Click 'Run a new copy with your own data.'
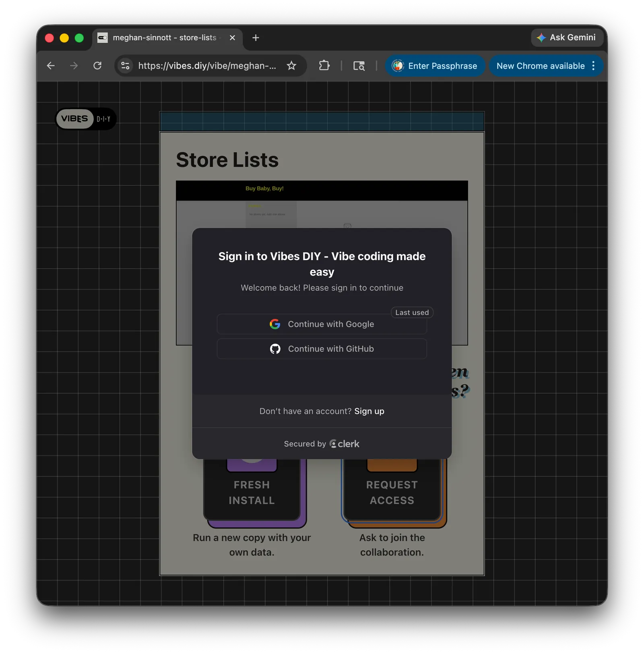 (x=252, y=545)
